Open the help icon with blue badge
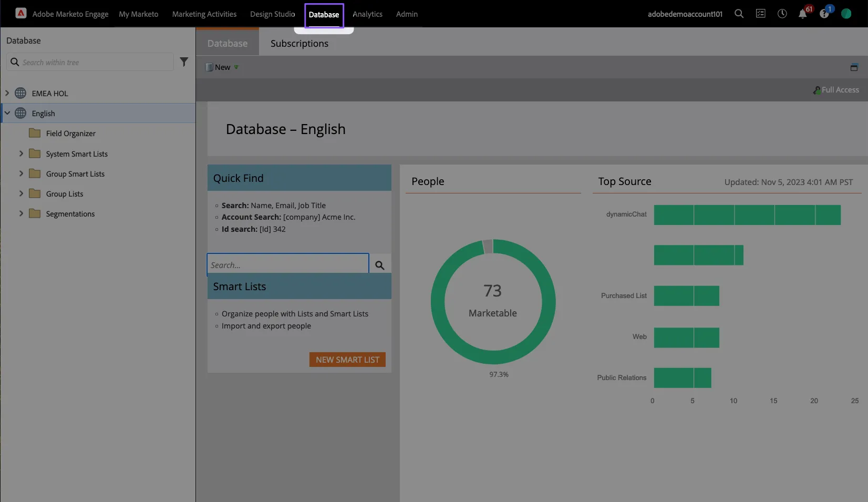The width and height of the screenshot is (868, 502). click(x=824, y=14)
